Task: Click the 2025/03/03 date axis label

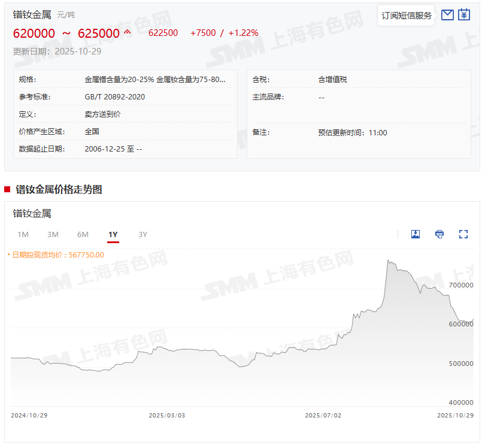Action: (166, 415)
